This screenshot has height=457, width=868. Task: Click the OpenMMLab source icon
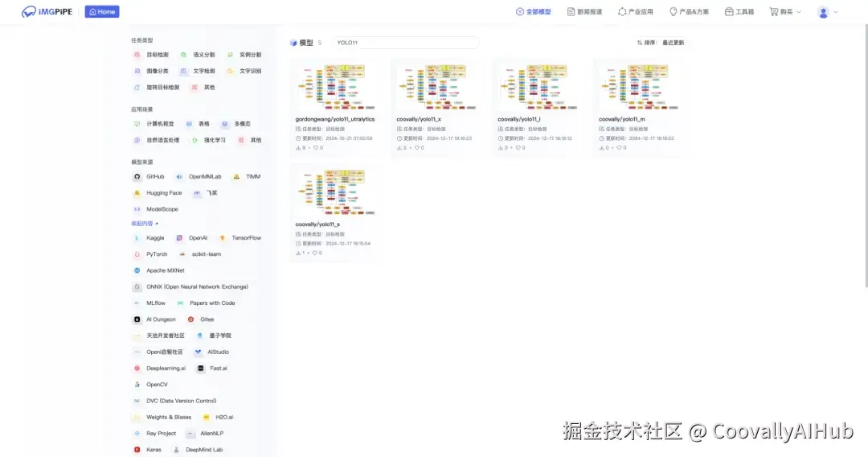click(178, 177)
